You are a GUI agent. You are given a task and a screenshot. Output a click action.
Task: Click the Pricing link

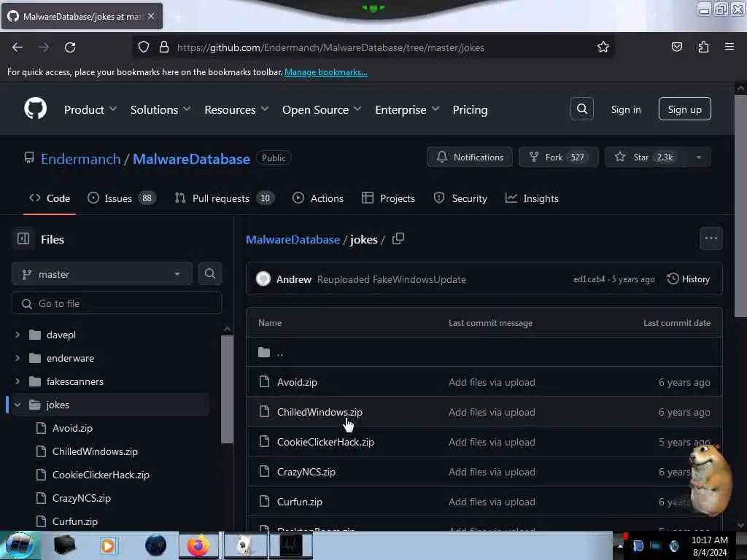470,109
